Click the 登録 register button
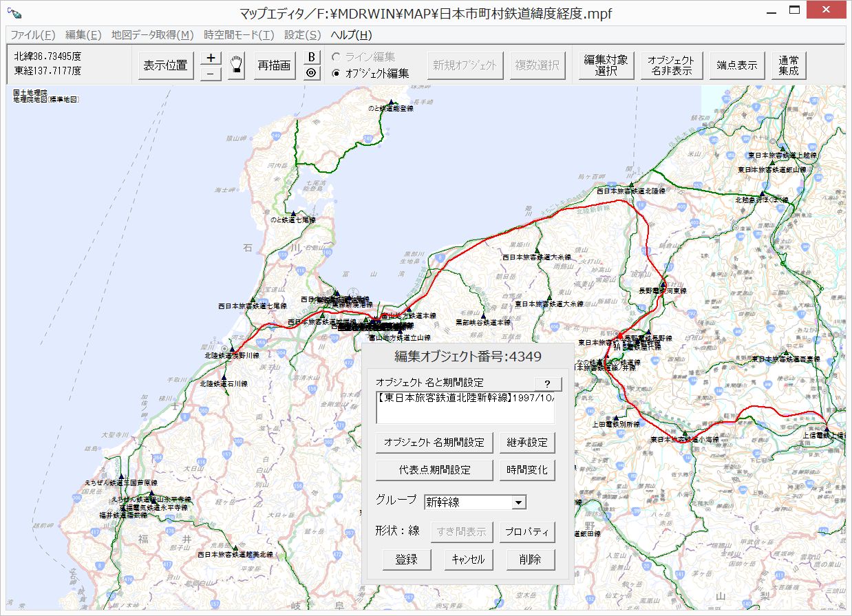 click(407, 560)
